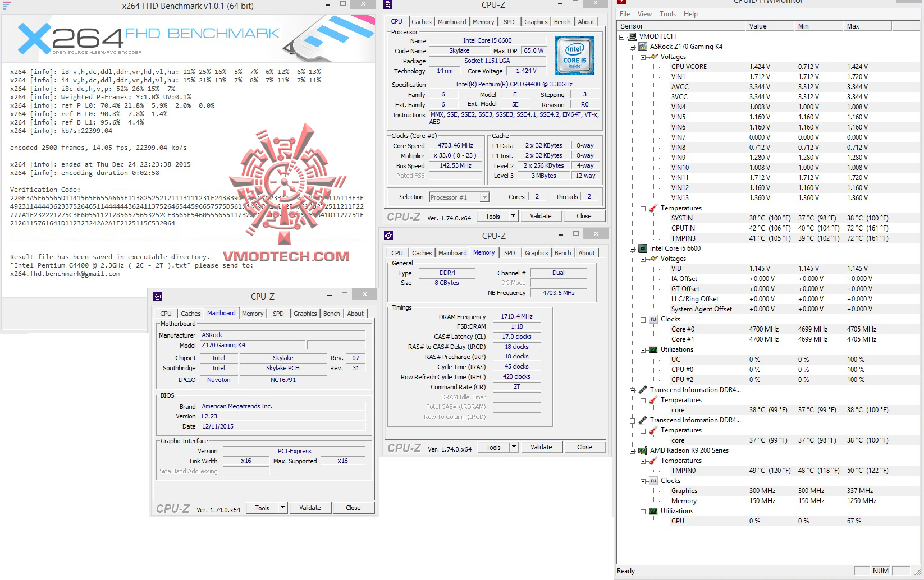Click the Sensor column header in HWMonitor
Viewport: 924px width, 580px height.
(681, 26)
